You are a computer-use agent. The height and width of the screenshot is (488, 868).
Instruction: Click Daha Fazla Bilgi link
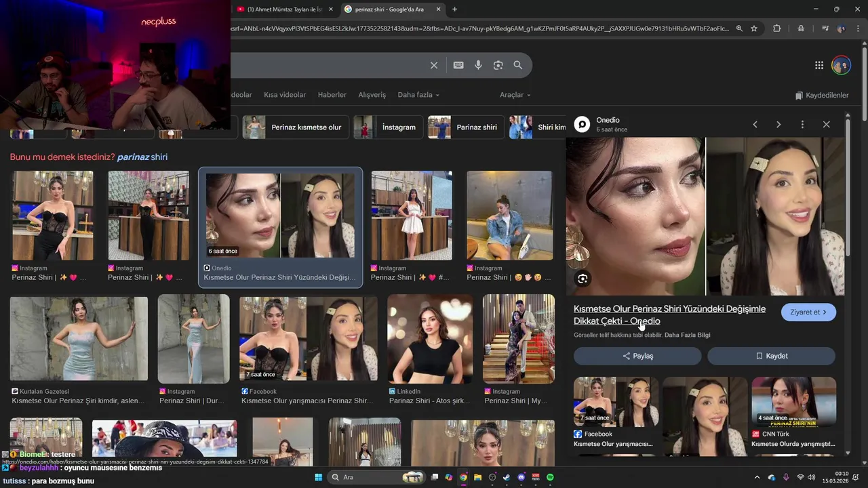(x=687, y=335)
